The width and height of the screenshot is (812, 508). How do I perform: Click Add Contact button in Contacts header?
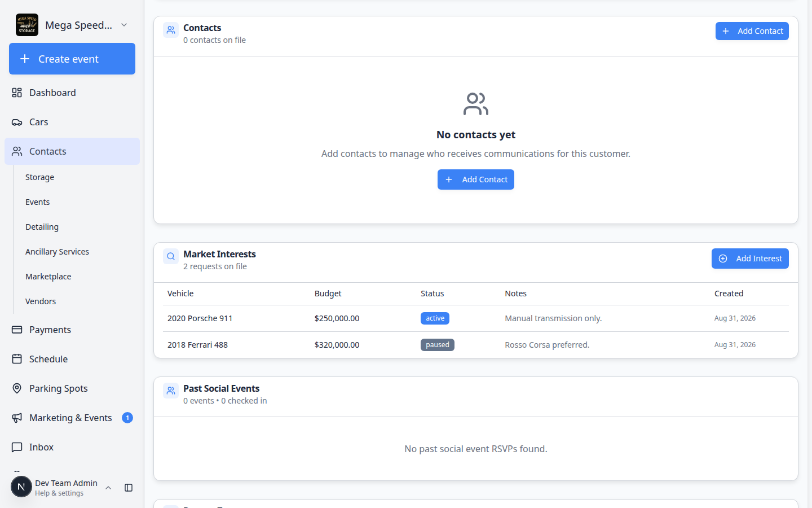tap(752, 31)
